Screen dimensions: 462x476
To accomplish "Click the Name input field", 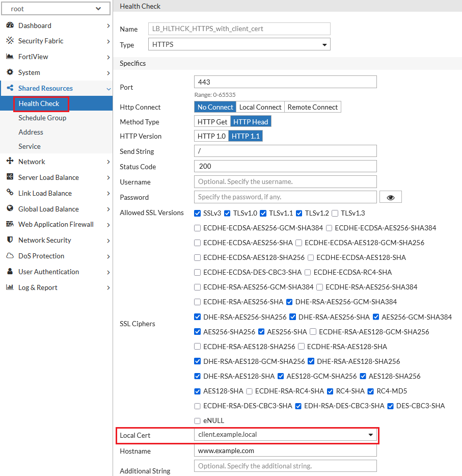I will pyautogui.click(x=239, y=29).
